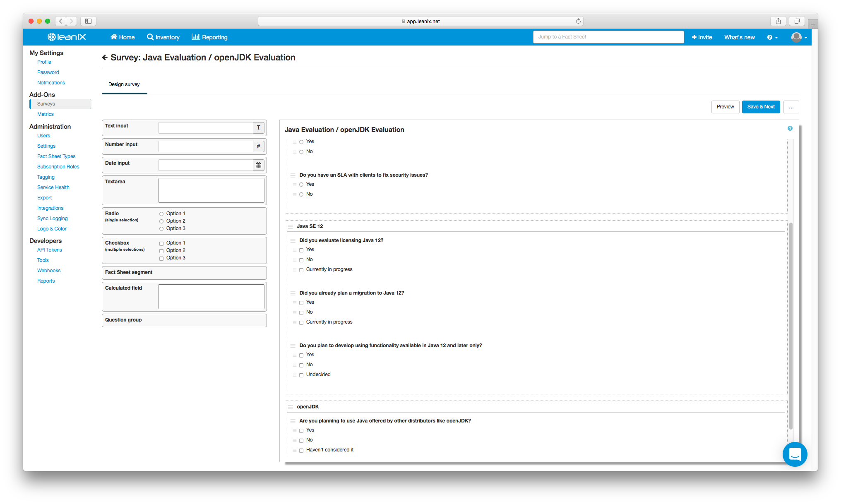The image size is (841, 504).
Task: Check Currently in progress for licensing Java 12
Action: coord(301,270)
